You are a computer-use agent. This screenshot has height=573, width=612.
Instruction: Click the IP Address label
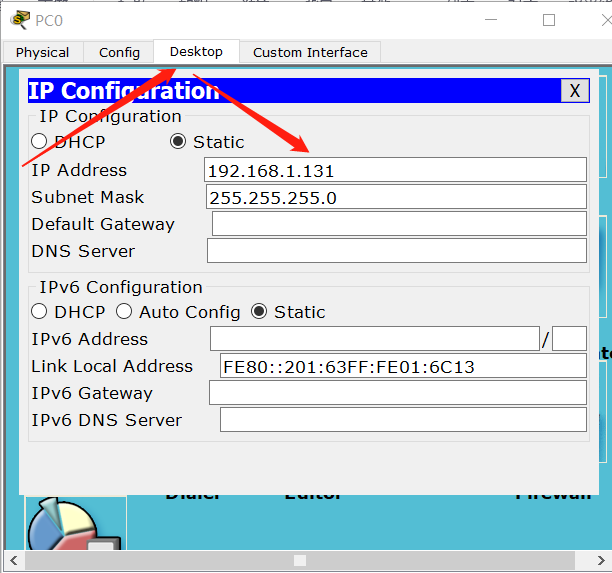click(79, 170)
